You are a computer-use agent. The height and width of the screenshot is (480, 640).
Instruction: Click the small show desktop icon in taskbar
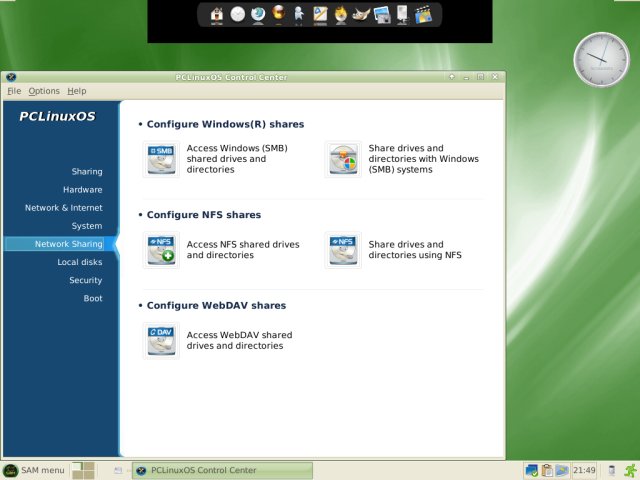[118, 471]
